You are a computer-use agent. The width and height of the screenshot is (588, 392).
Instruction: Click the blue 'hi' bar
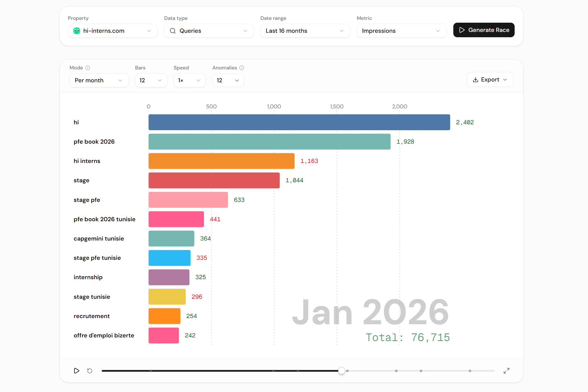coord(299,122)
